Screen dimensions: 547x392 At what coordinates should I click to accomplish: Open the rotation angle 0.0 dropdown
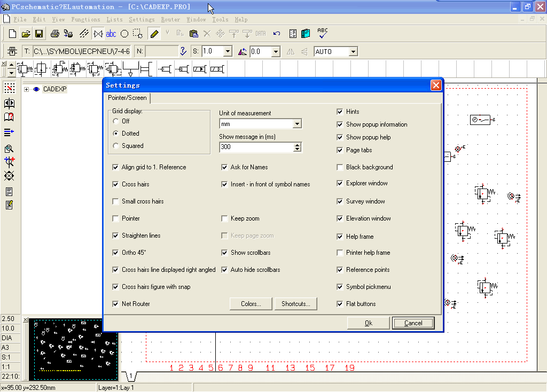coord(276,52)
